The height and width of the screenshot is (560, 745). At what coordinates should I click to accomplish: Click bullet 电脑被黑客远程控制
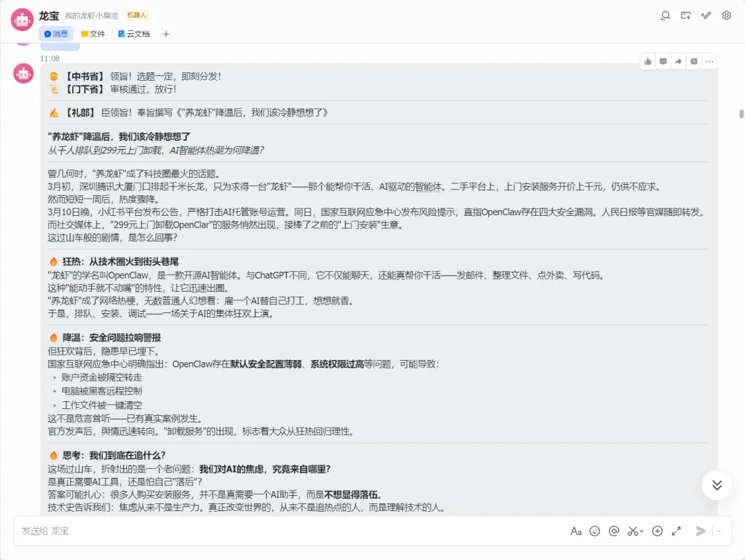click(101, 391)
